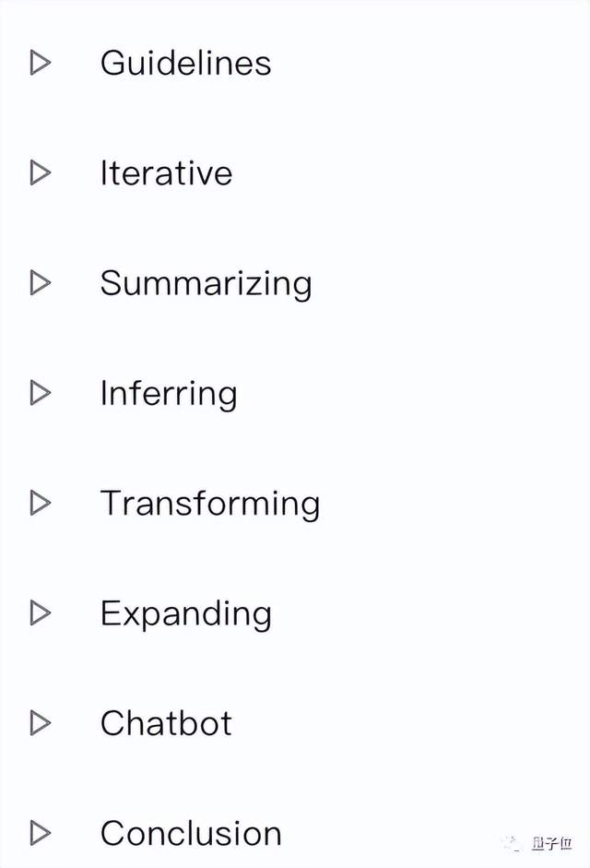Expand the Summarizing section arrow
This screenshot has height=868, width=590.
point(40,282)
